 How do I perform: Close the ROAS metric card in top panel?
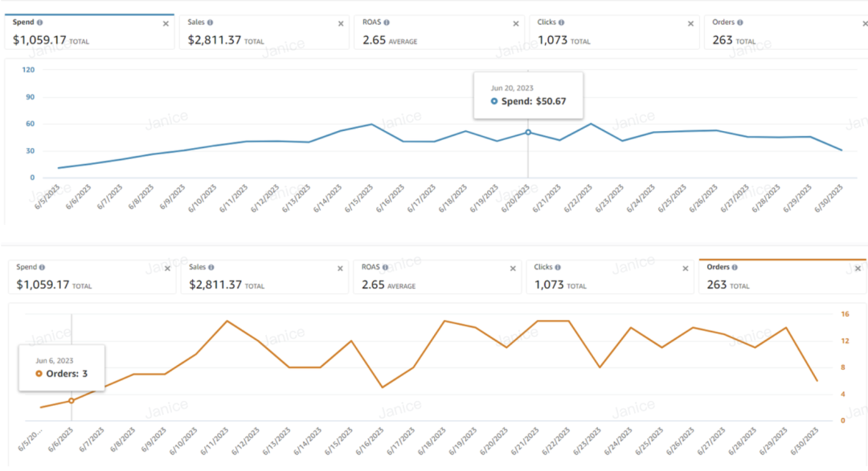515,24
